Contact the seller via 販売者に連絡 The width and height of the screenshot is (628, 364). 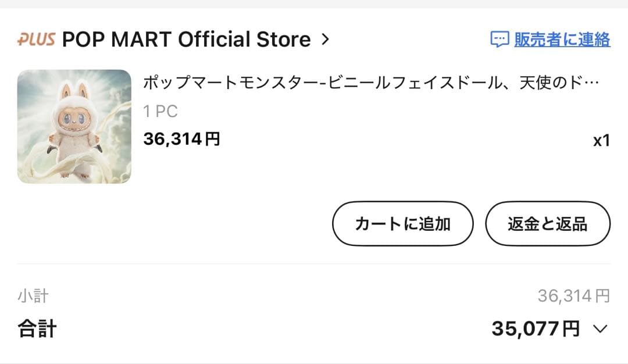tap(561, 40)
